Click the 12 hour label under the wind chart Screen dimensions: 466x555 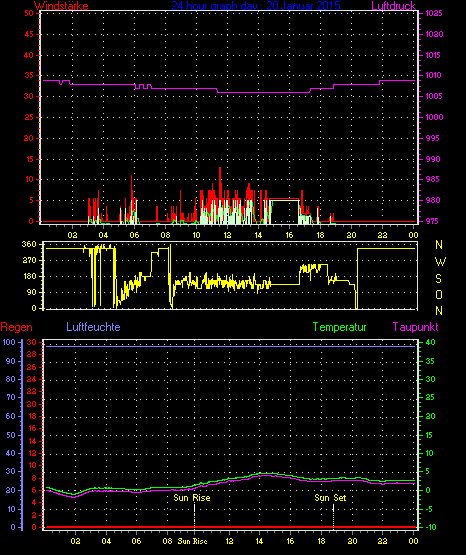pos(227,235)
